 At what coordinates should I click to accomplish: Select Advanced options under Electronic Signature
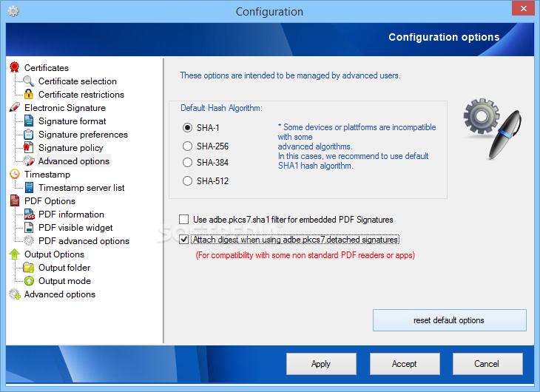point(74,161)
